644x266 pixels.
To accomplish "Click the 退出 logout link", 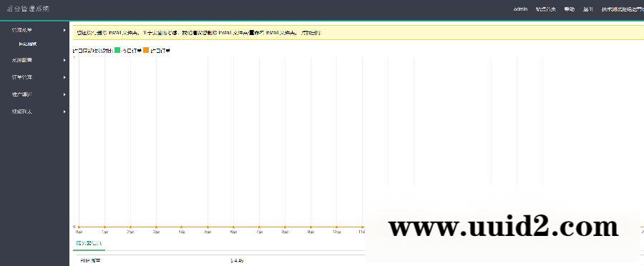I will pos(587,9).
